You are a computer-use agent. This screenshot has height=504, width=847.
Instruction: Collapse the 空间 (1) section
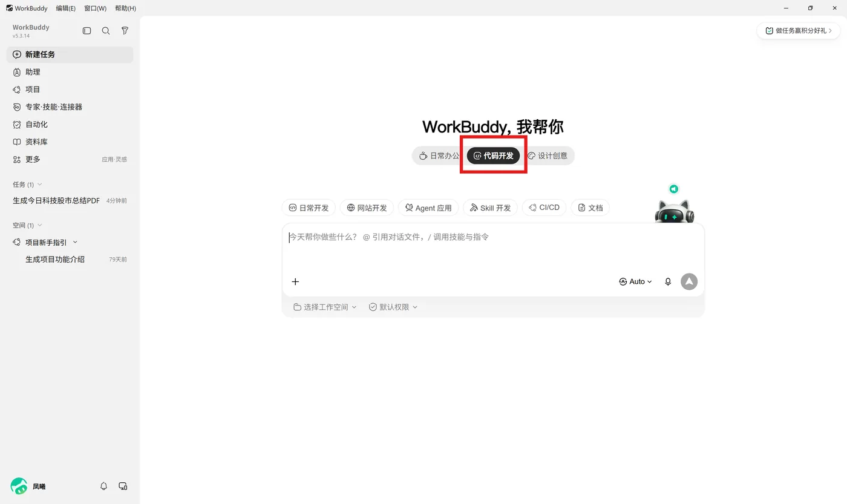(x=27, y=226)
